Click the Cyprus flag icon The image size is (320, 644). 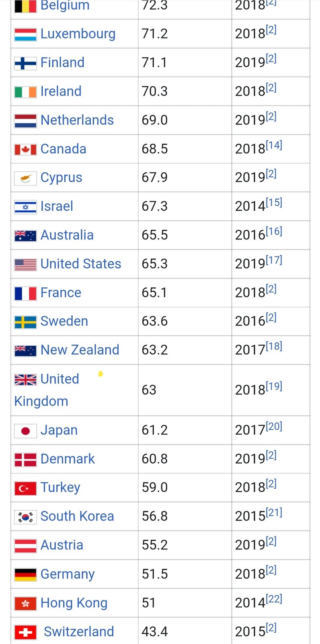[x=25, y=178]
